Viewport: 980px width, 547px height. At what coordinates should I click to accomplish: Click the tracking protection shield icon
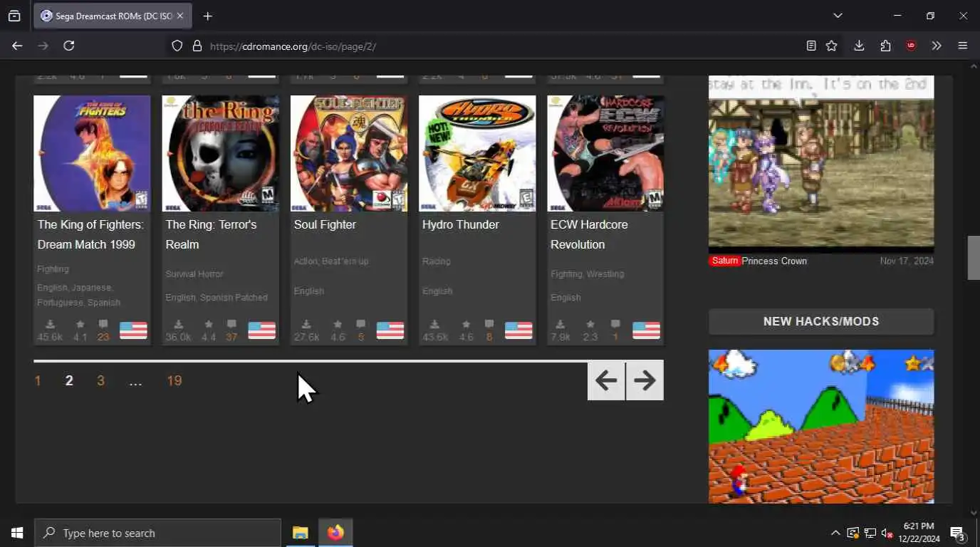pos(177,46)
